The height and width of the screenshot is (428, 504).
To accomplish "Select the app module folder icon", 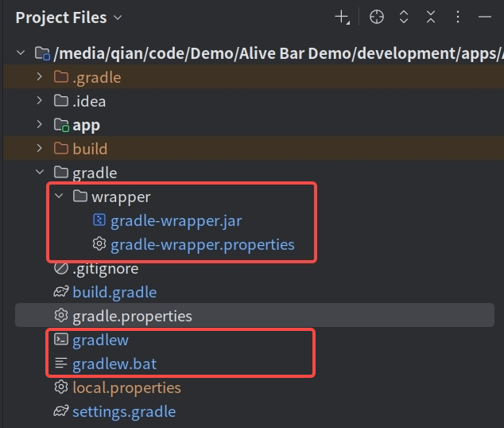I will [x=61, y=125].
